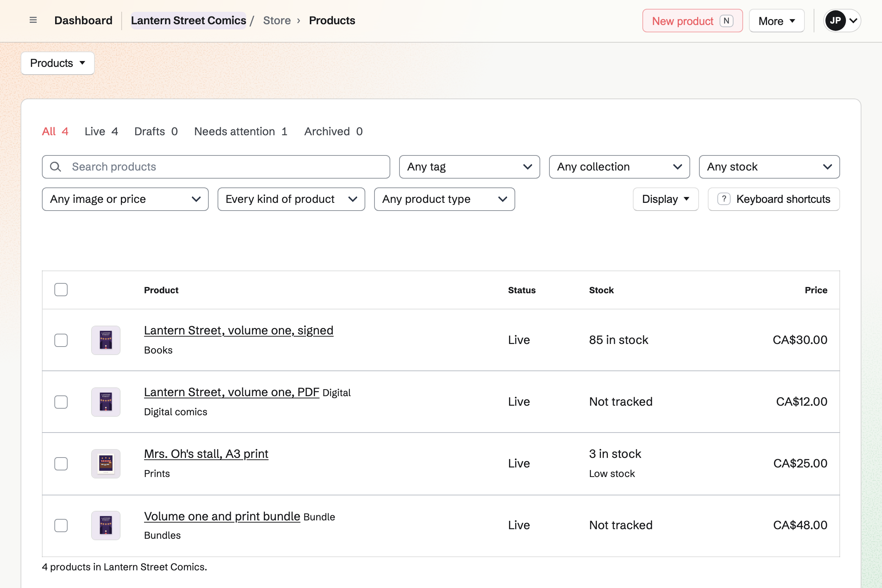The image size is (882, 588).
Task: Expand the Any product type dropdown
Action: 445,199
